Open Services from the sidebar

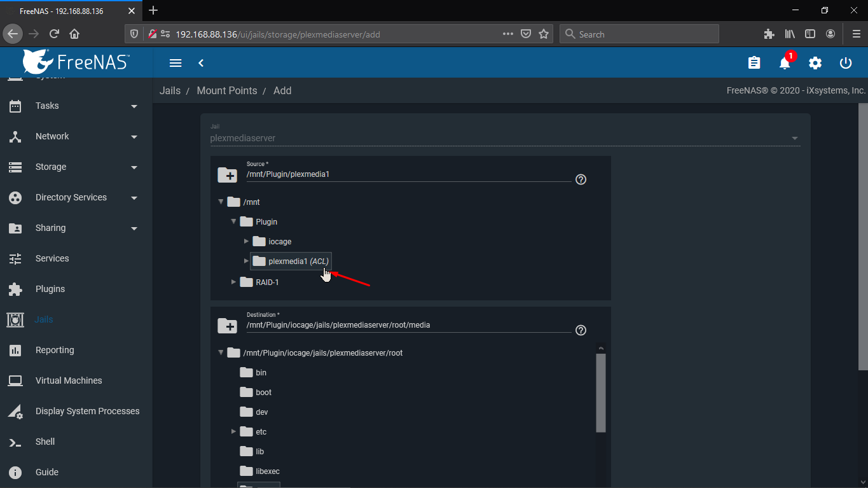point(52,258)
